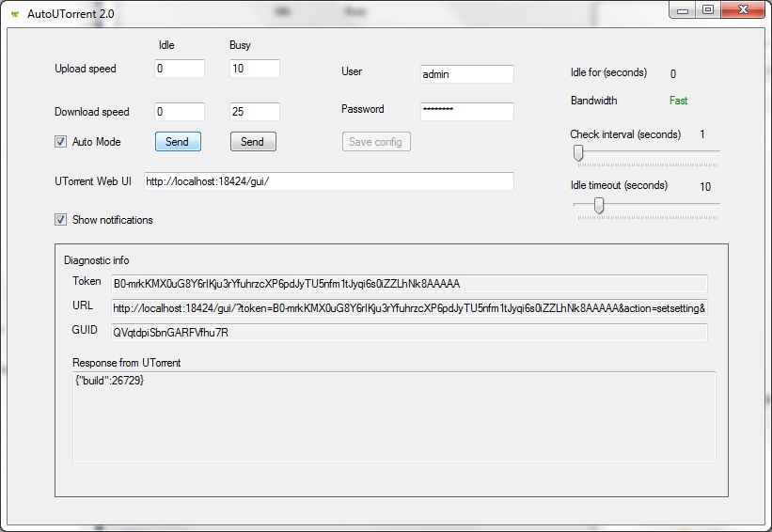Image resolution: width=772 pixels, height=532 pixels.
Task: Click the User field containing admin
Action: [x=466, y=74]
